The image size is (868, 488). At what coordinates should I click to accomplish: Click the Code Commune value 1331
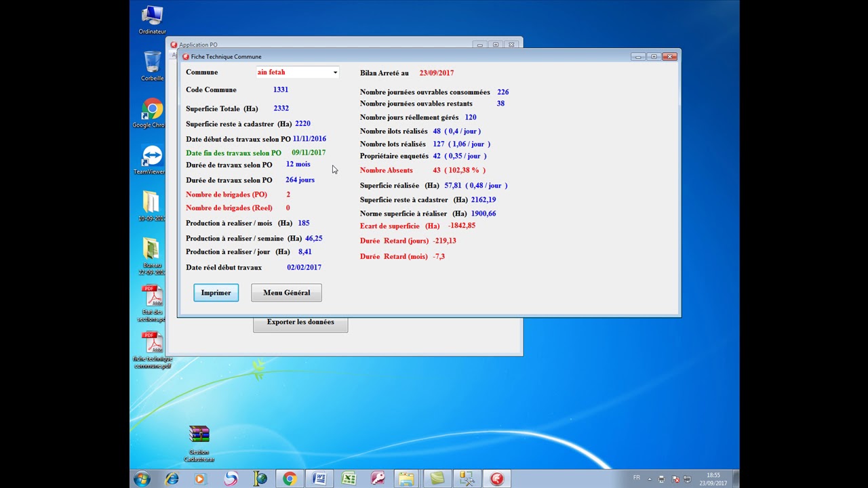281,89
